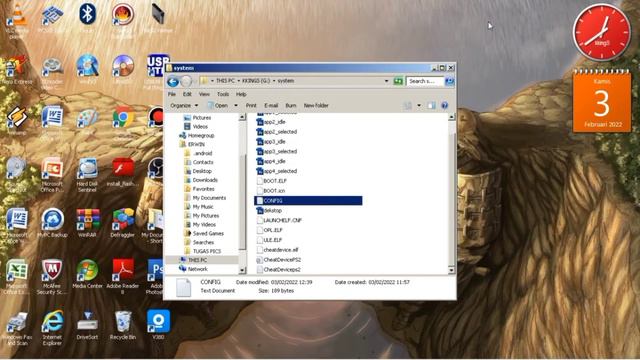Image resolution: width=640 pixels, height=360 pixels.
Task: Open the Winamp desktop icon
Action: click(x=17, y=121)
